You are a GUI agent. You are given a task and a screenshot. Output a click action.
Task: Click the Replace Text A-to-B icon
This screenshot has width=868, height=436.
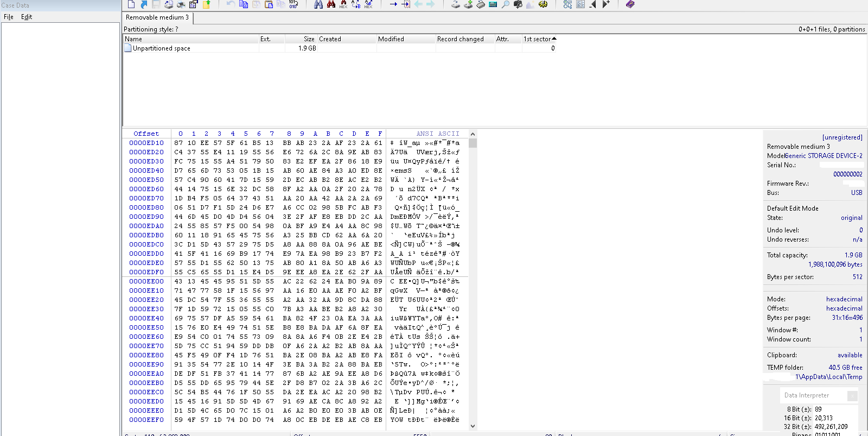click(356, 4)
